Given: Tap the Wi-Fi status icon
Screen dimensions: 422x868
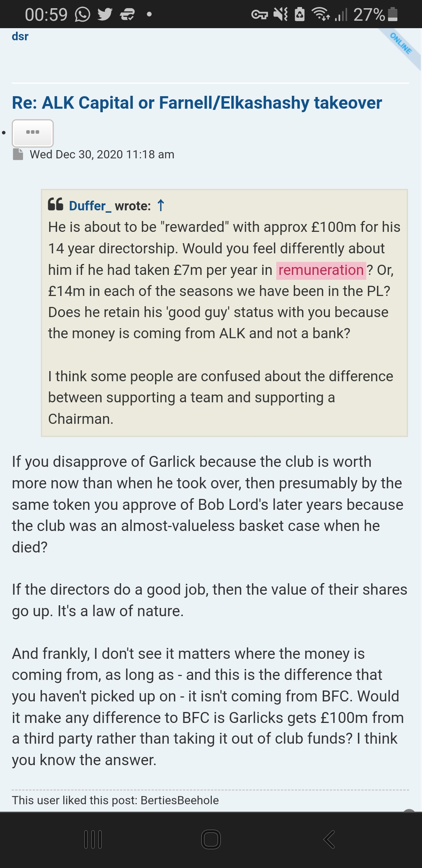Looking at the screenshot, I should click(x=320, y=14).
